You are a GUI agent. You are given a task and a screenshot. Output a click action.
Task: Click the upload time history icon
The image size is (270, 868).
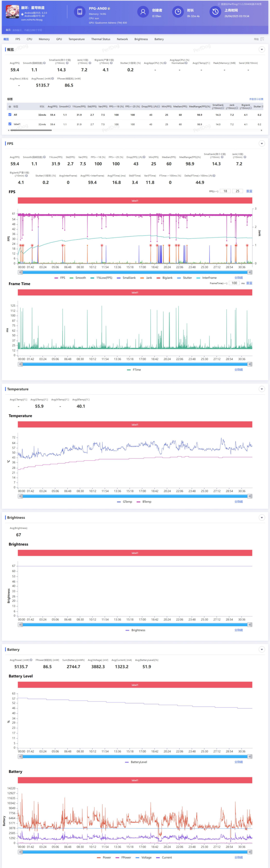[x=215, y=12]
